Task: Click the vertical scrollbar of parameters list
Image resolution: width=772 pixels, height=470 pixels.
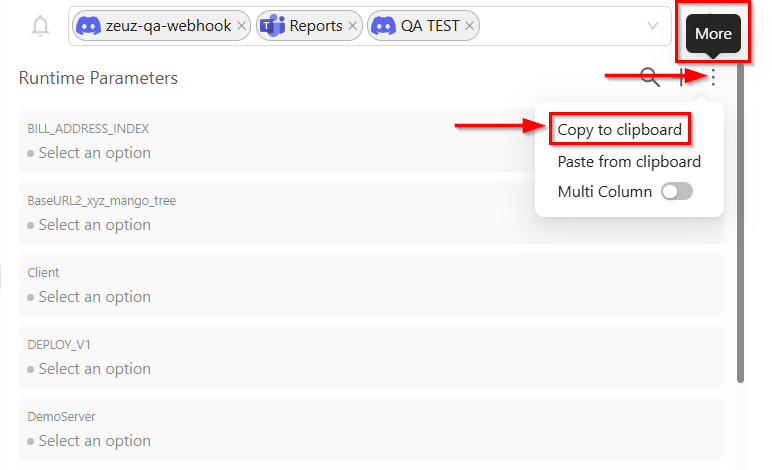Action: [x=740, y=250]
